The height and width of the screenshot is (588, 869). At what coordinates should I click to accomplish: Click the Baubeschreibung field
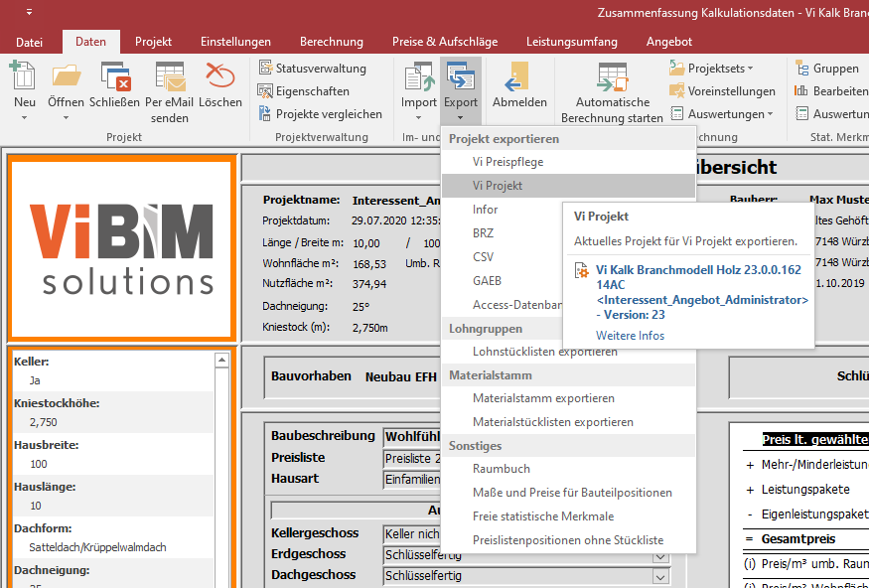point(412,437)
